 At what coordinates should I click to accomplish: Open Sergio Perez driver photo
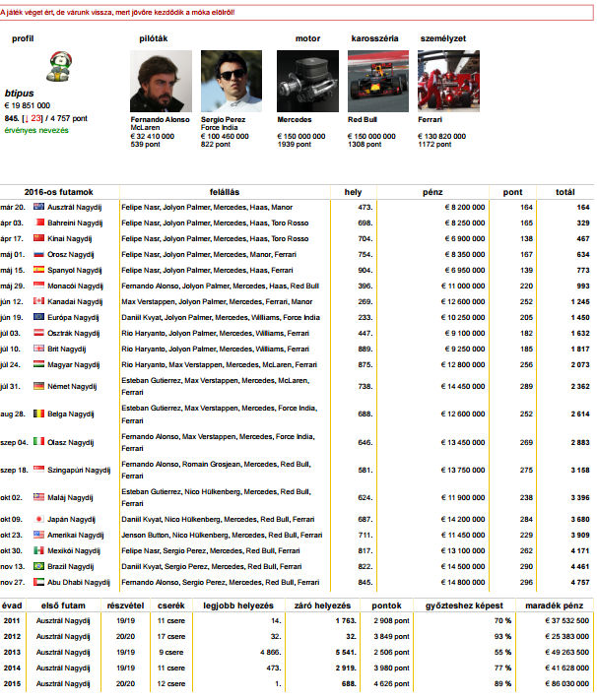pyautogui.click(x=232, y=82)
